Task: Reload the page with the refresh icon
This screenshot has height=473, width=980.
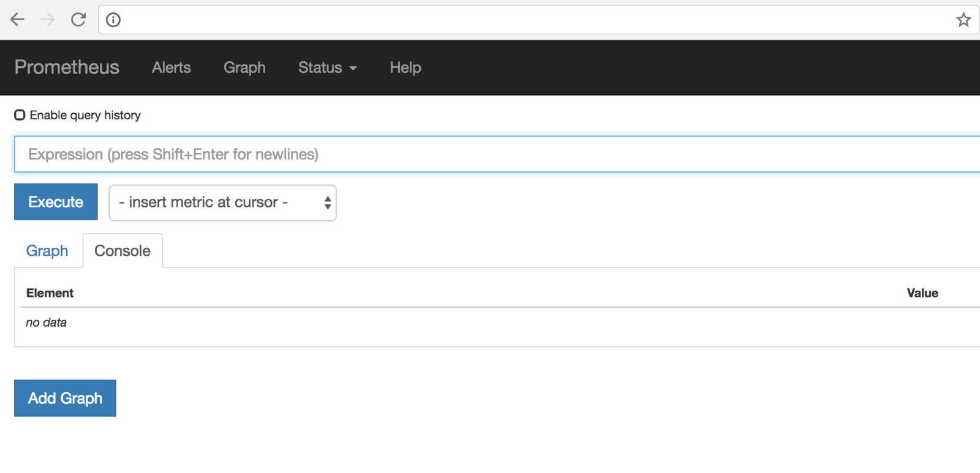Action: [x=78, y=20]
